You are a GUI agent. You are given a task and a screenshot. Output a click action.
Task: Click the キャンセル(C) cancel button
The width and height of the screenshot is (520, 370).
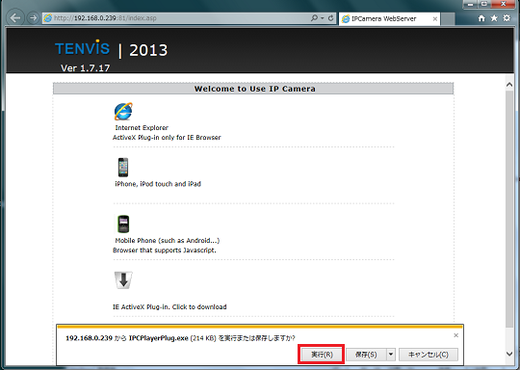[428, 354]
